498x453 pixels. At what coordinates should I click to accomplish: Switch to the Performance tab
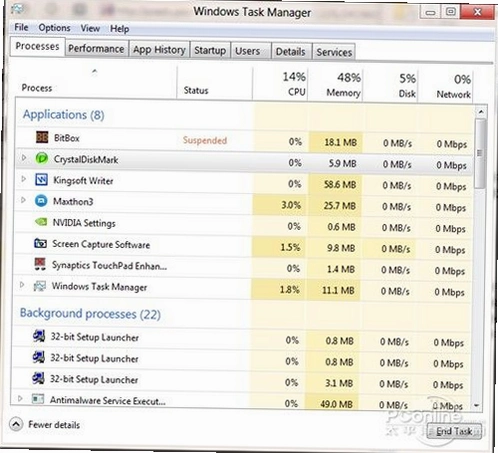[x=96, y=49]
